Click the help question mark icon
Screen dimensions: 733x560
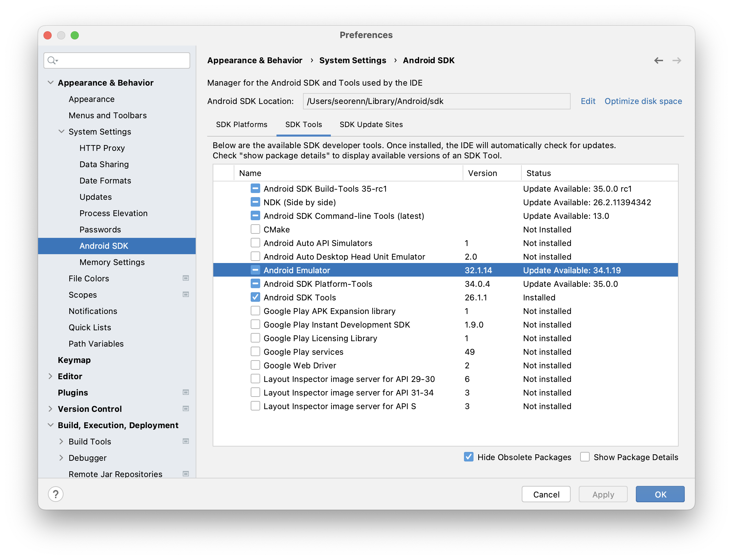click(56, 494)
